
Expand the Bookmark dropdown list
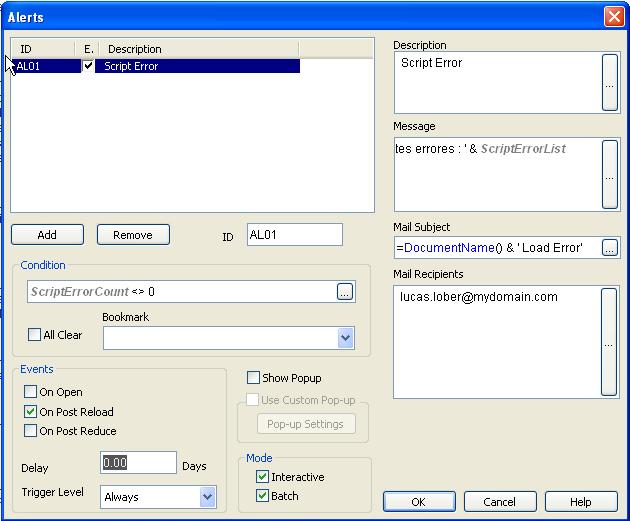pos(346,338)
